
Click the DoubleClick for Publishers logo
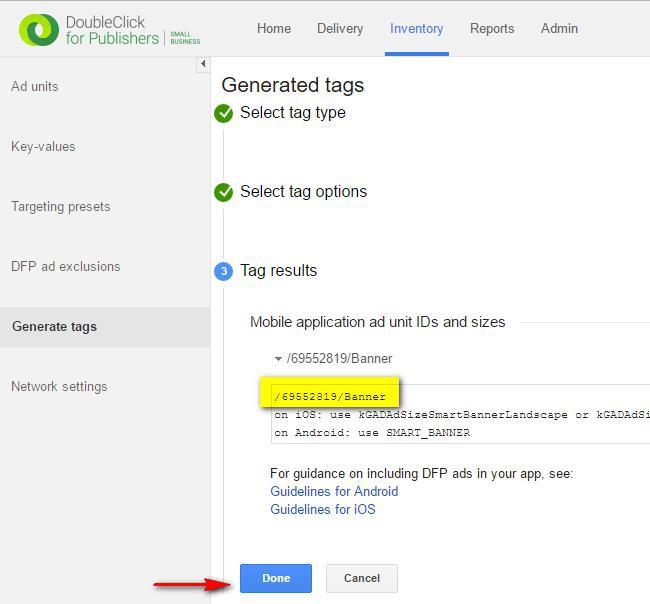click(109, 29)
